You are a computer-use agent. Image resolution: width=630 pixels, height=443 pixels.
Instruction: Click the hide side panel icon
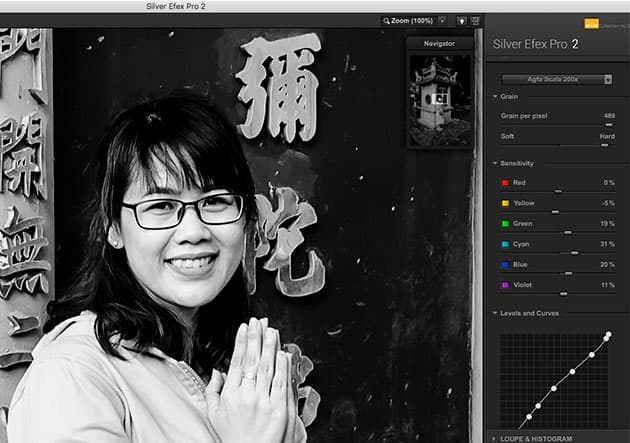(475, 20)
